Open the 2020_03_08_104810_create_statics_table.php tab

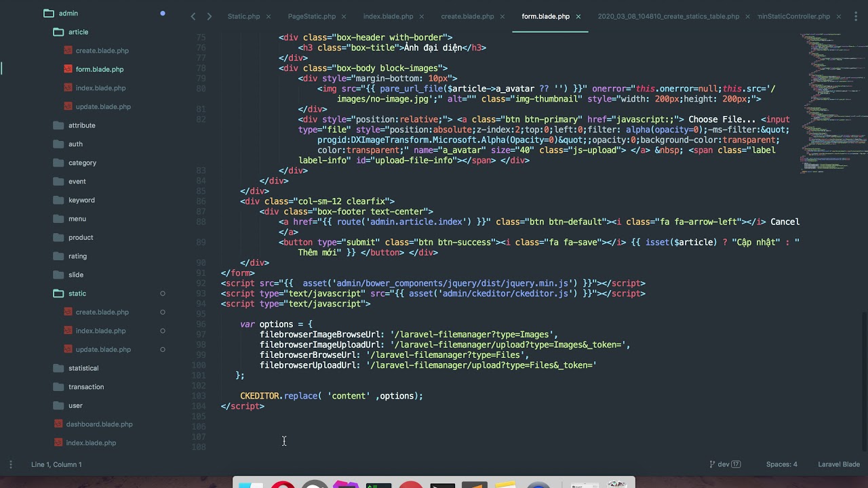[669, 16]
